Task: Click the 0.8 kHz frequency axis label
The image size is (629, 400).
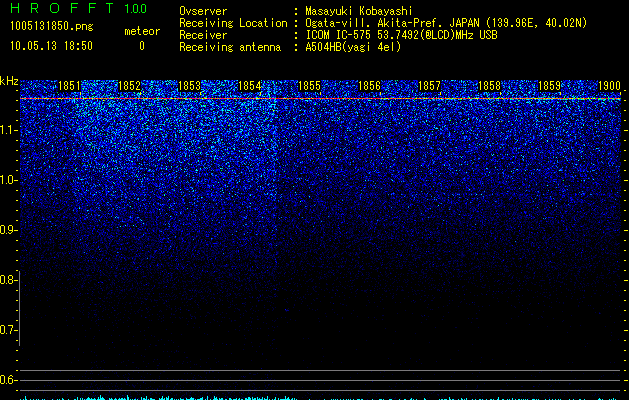Action: click(8, 280)
